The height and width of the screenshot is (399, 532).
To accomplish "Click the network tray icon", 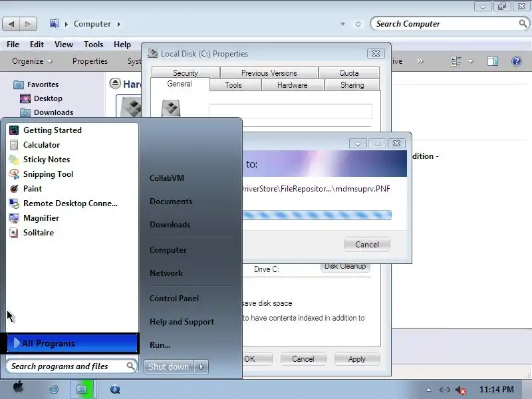I will [x=444, y=390].
